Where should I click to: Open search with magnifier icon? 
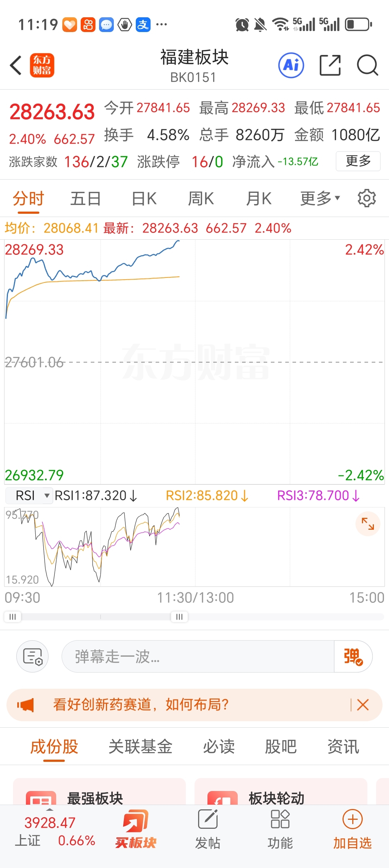(x=367, y=65)
